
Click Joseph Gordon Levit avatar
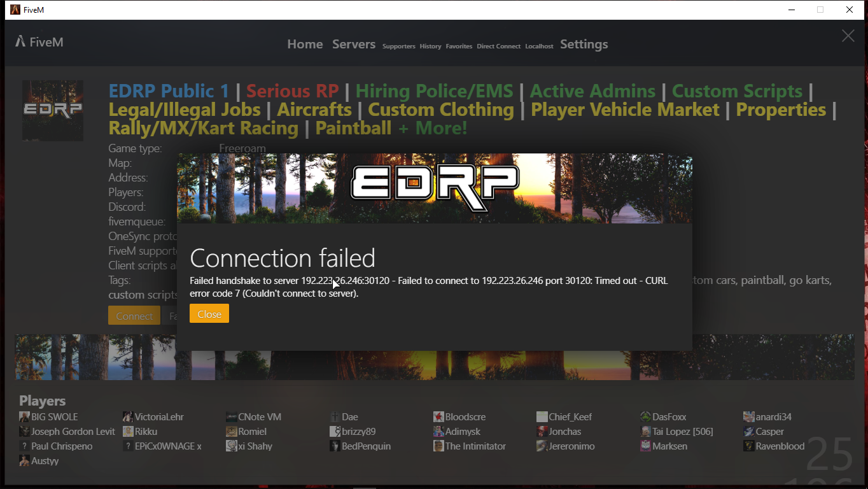pyautogui.click(x=24, y=432)
